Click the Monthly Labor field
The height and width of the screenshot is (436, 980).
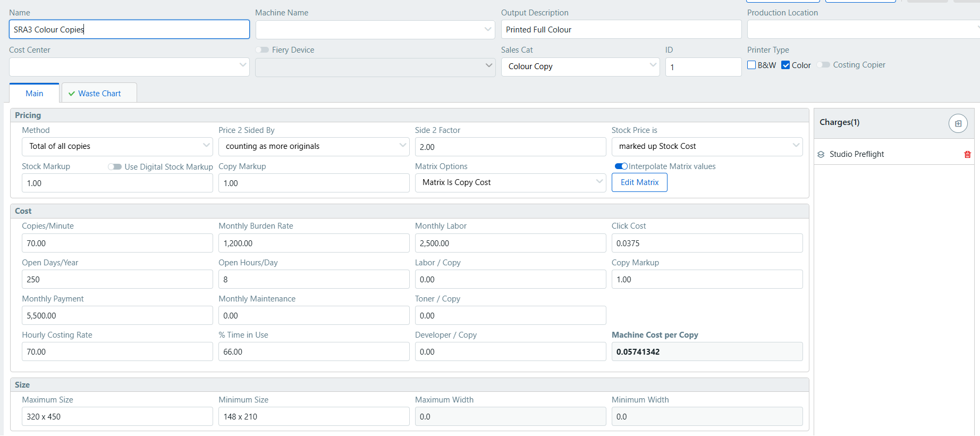coord(510,243)
